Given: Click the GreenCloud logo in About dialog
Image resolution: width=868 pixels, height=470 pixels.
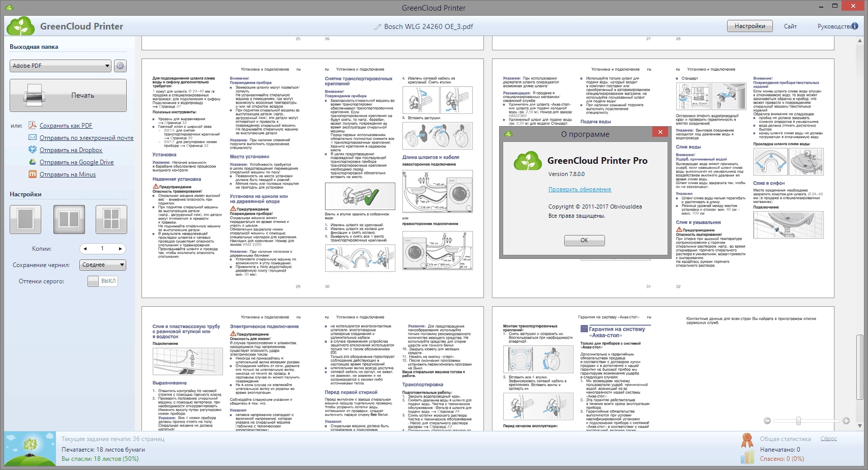Looking at the screenshot, I should [x=528, y=161].
